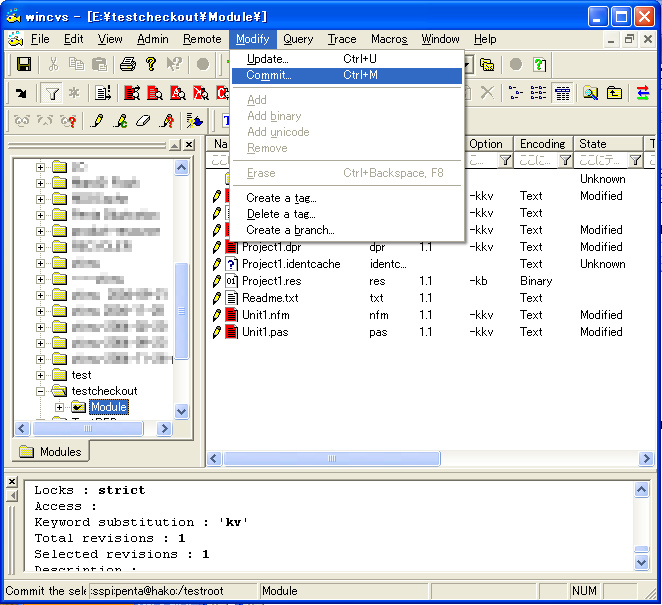Collapse the 'testcheckout' tree node
The image size is (662, 605).
coord(41,391)
